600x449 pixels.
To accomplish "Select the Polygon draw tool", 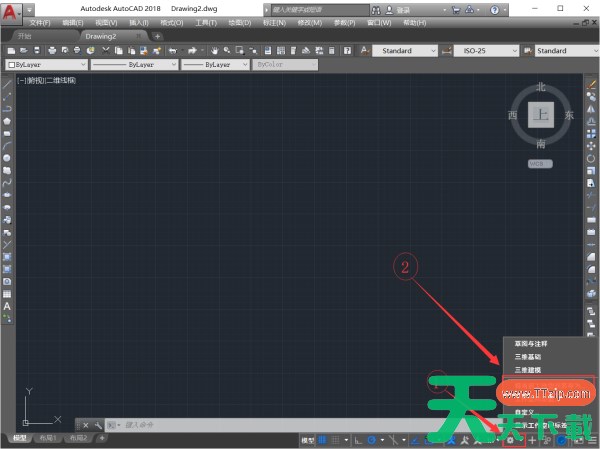I will pos(7,121).
